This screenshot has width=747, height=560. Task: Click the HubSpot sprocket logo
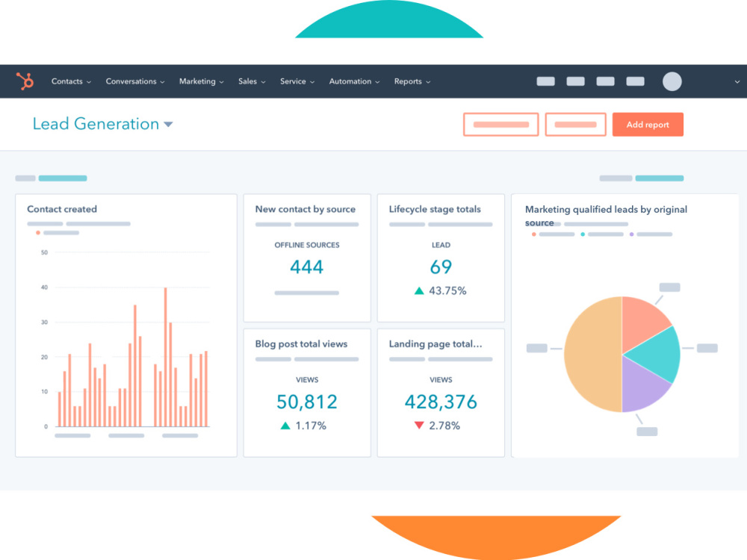pos(25,81)
